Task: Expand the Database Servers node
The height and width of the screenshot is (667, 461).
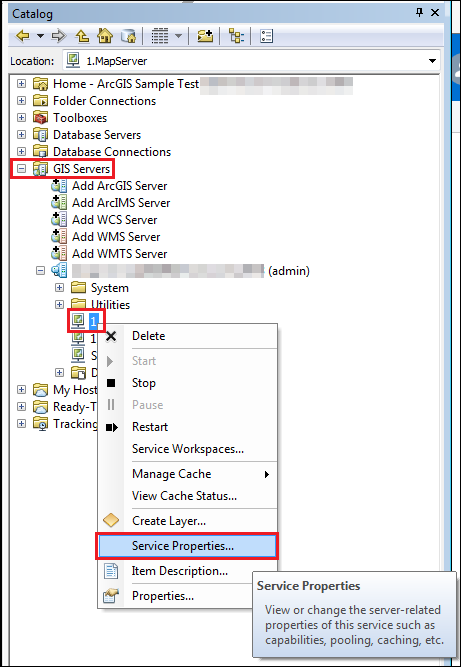Action: click(21, 135)
